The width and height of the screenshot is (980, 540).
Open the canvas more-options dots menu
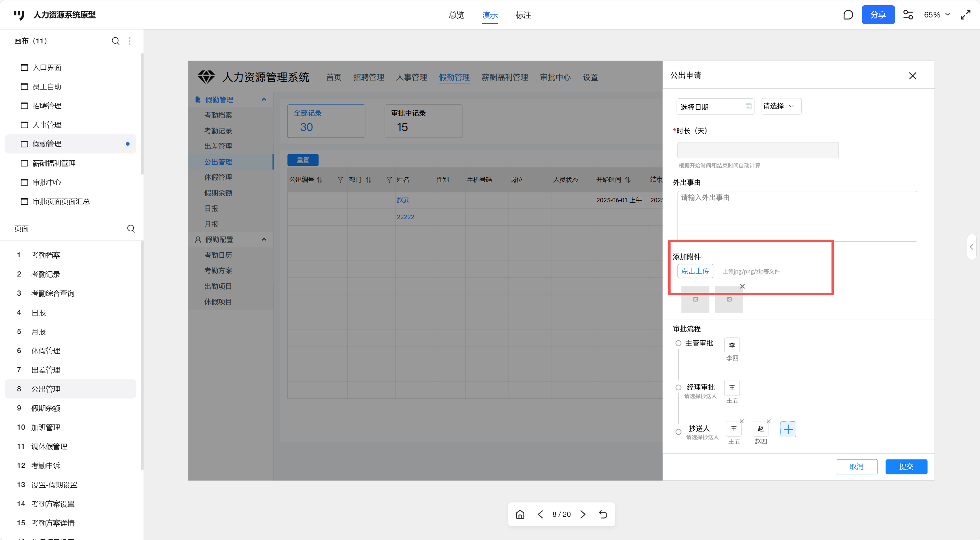[x=130, y=41]
